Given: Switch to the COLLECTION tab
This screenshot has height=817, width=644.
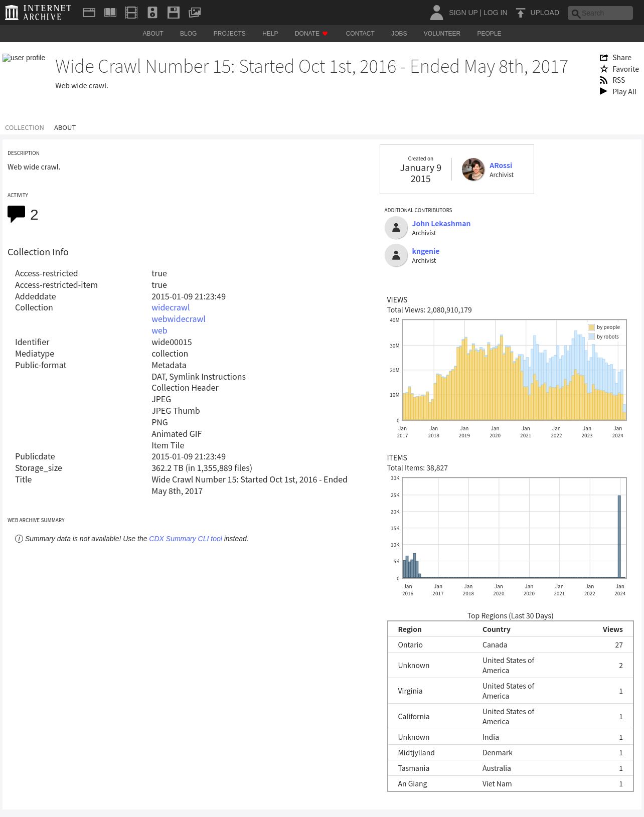Looking at the screenshot, I should click(x=25, y=128).
